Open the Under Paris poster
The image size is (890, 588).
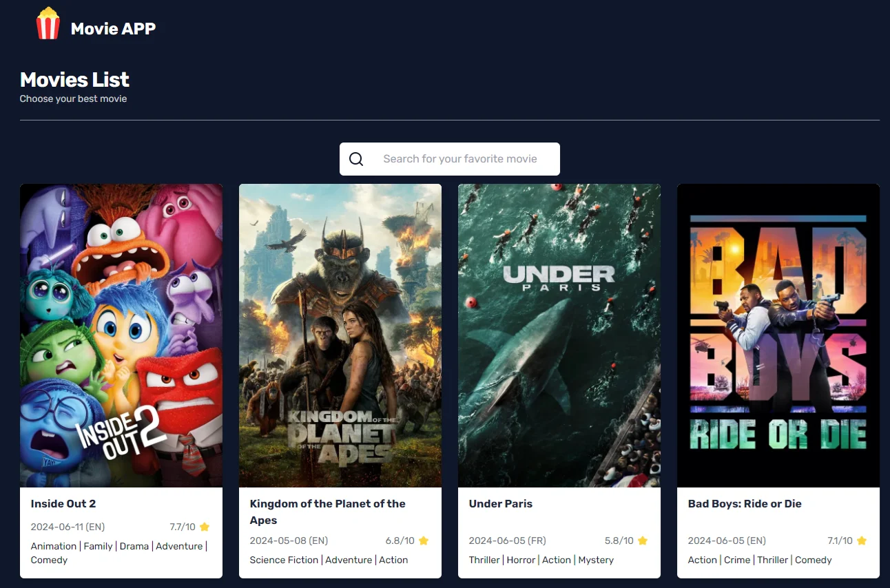tap(559, 335)
